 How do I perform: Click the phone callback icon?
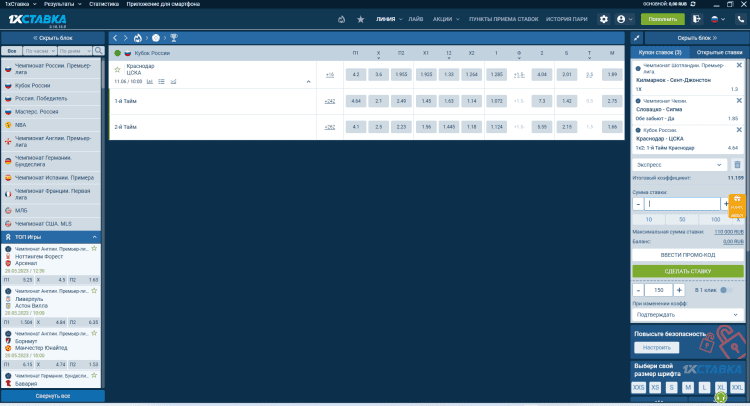tap(740, 19)
